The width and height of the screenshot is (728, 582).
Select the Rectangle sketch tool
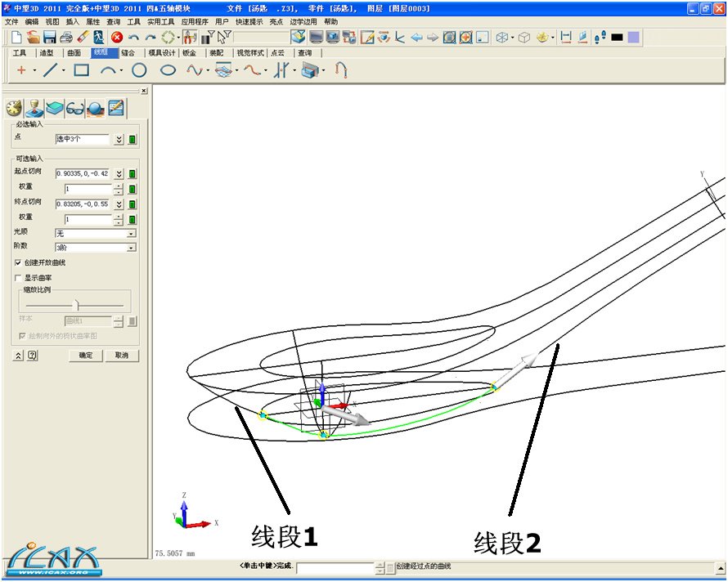coord(81,71)
